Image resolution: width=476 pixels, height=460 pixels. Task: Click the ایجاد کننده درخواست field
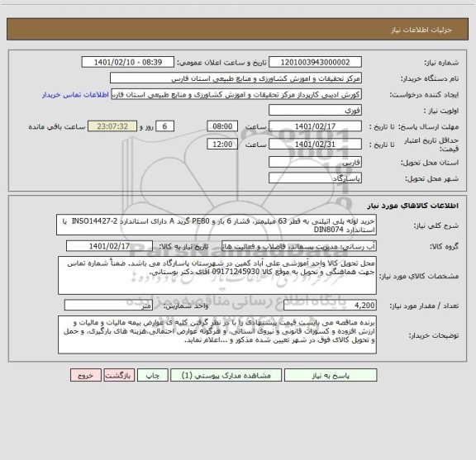click(x=236, y=94)
